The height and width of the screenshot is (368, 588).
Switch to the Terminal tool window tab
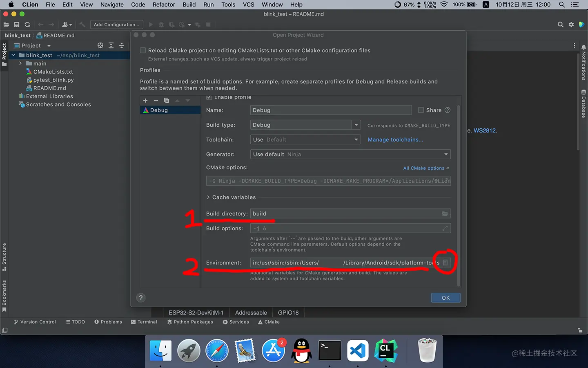(x=144, y=322)
